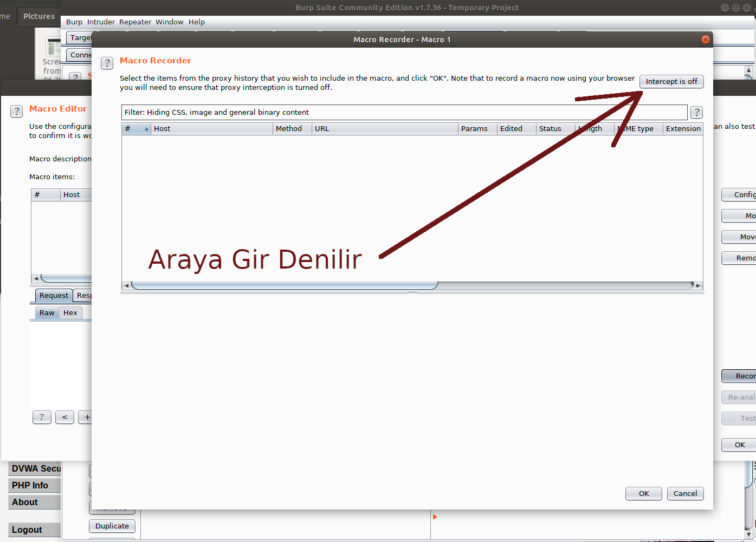Click horizontal scrollbar in proxy history table
Viewport: 756px width, 542px height.
[x=285, y=285]
